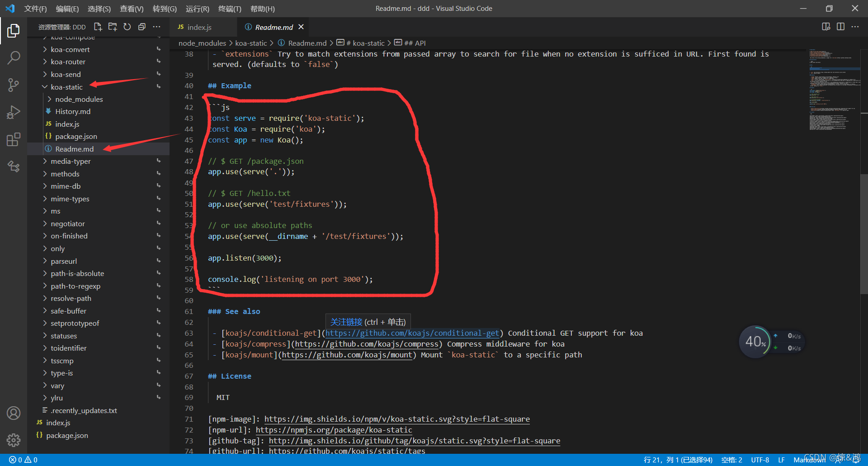The height and width of the screenshot is (466, 868).
Task: Click the editor minimap overview
Action: pyautogui.click(x=834, y=90)
